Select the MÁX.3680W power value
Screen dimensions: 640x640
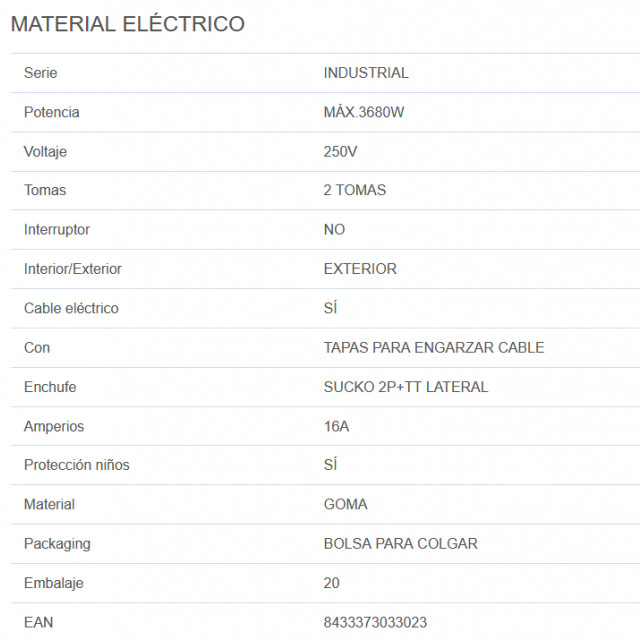364,112
